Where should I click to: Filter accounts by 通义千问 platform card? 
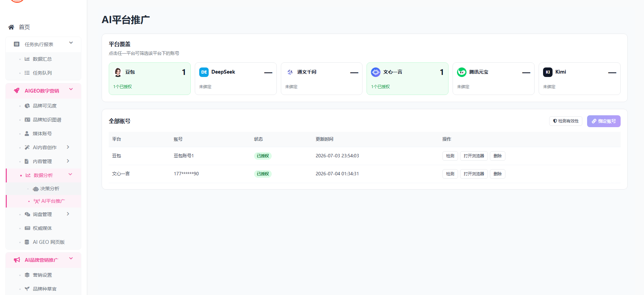tap(321, 79)
